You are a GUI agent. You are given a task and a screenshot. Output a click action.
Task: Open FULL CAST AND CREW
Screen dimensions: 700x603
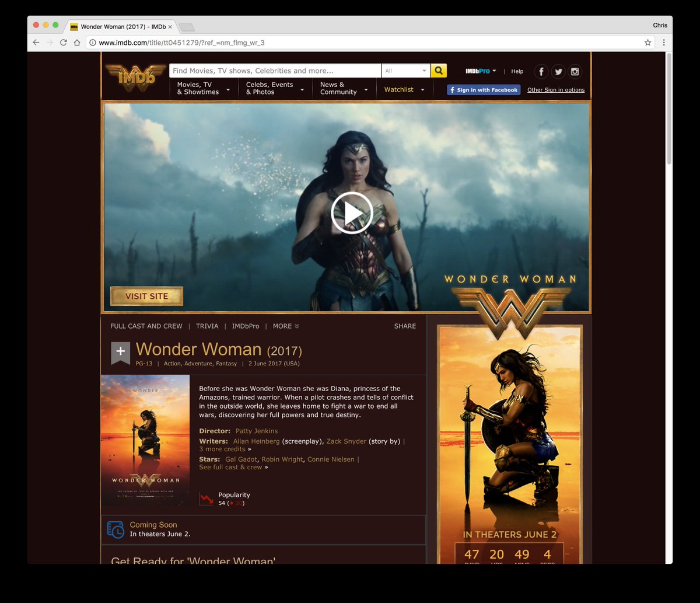tap(146, 326)
